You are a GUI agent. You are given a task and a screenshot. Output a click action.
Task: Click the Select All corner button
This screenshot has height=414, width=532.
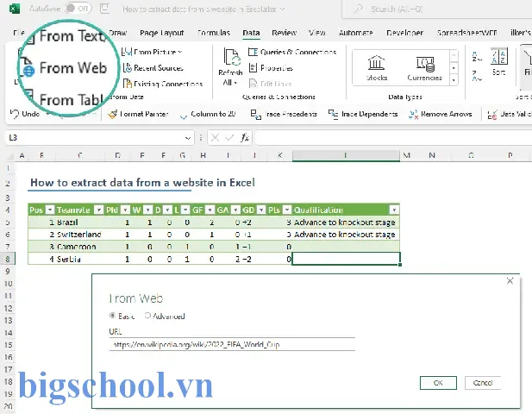tap(9, 156)
